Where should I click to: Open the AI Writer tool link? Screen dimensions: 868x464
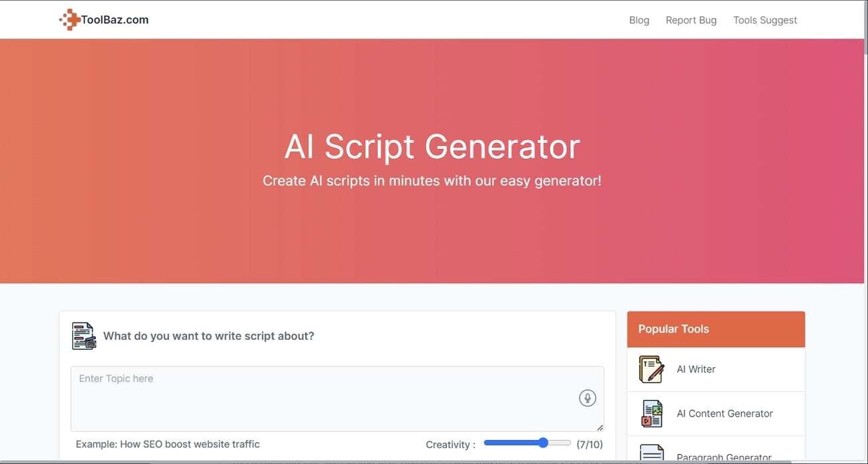tap(696, 369)
